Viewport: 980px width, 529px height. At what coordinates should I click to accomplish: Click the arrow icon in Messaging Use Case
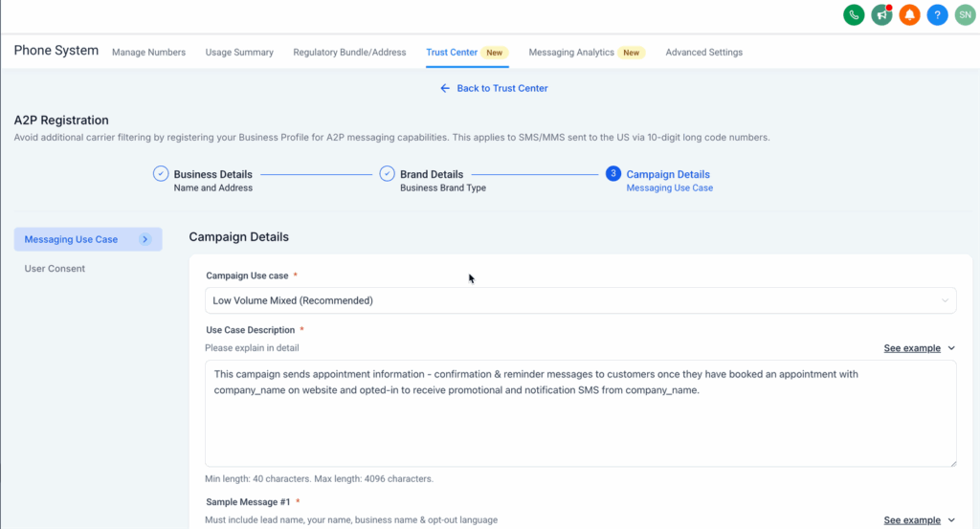[145, 239]
